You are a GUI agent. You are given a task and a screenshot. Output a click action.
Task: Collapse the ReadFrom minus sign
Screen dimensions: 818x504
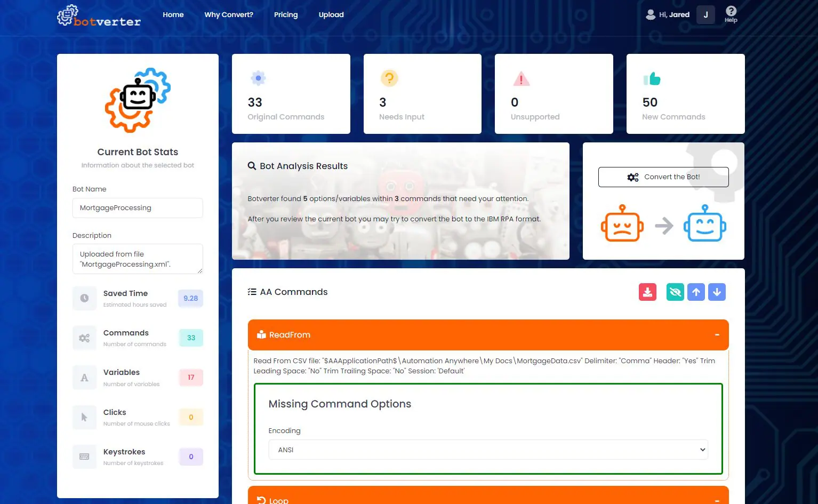coord(717,335)
